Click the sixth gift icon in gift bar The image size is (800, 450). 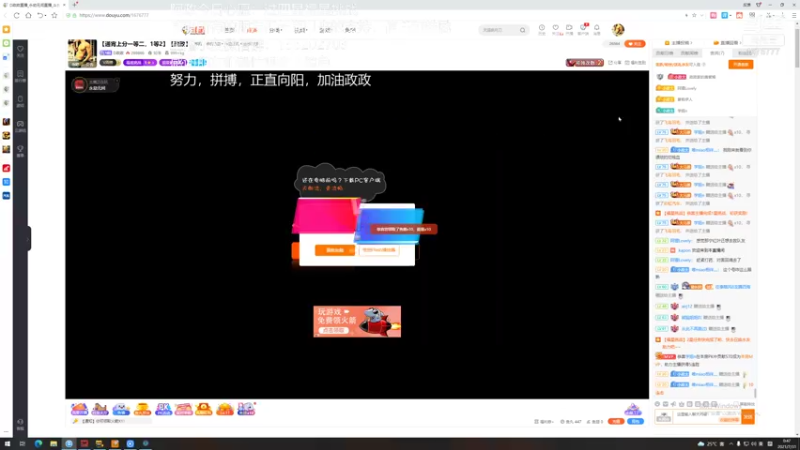pyautogui.click(x=183, y=409)
